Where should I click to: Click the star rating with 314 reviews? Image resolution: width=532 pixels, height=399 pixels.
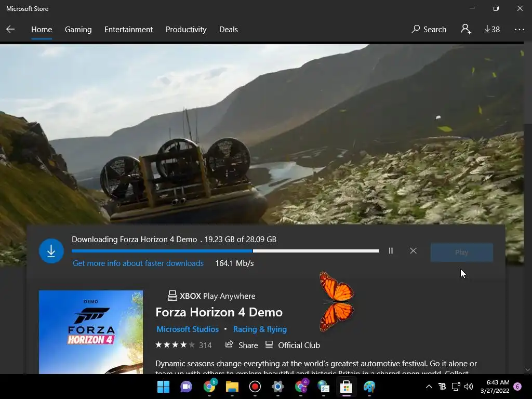[183, 345]
